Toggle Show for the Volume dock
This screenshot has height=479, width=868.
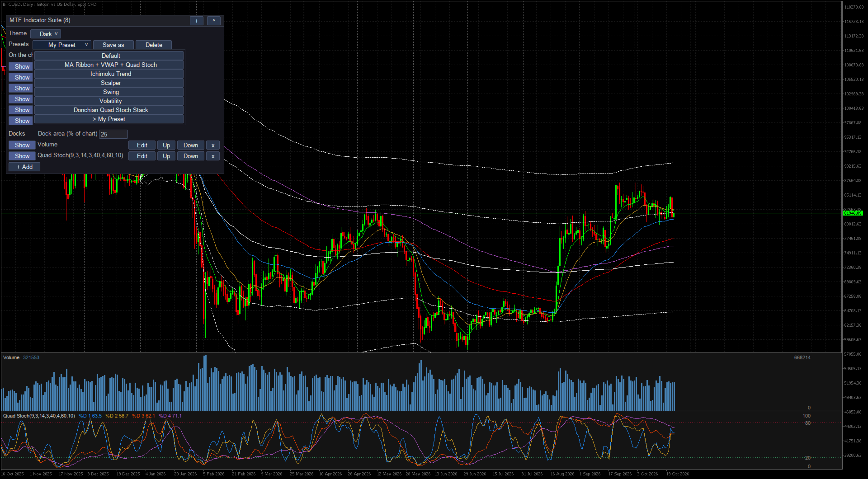pyautogui.click(x=22, y=145)
